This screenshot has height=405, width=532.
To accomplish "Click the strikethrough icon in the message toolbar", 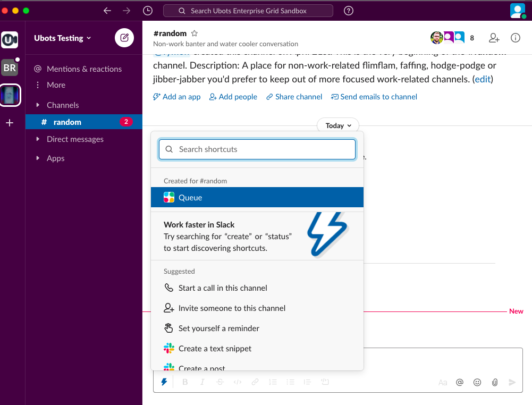I will coord(220,382).
